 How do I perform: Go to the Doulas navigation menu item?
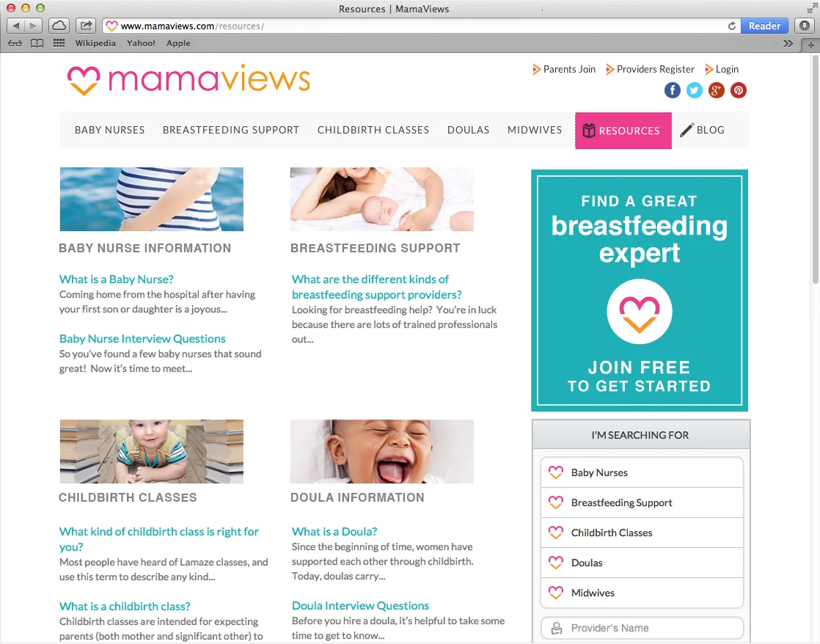[x=468, y=130]
